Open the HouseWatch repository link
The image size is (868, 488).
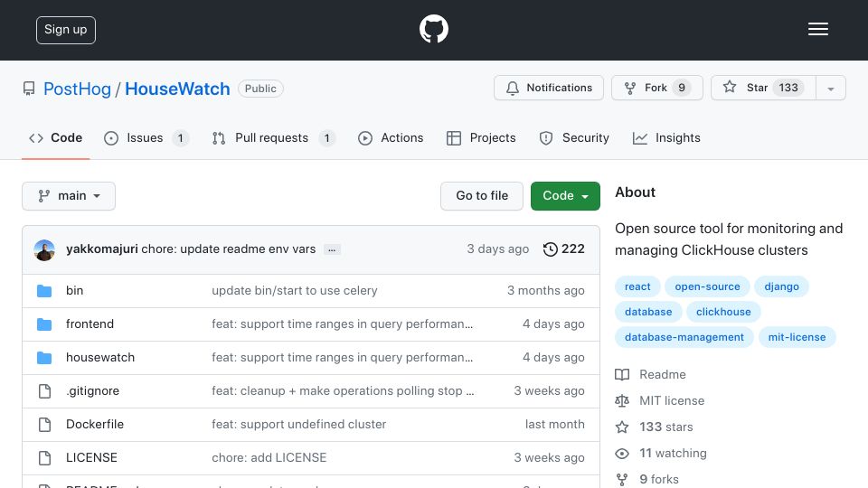(177, 89)
